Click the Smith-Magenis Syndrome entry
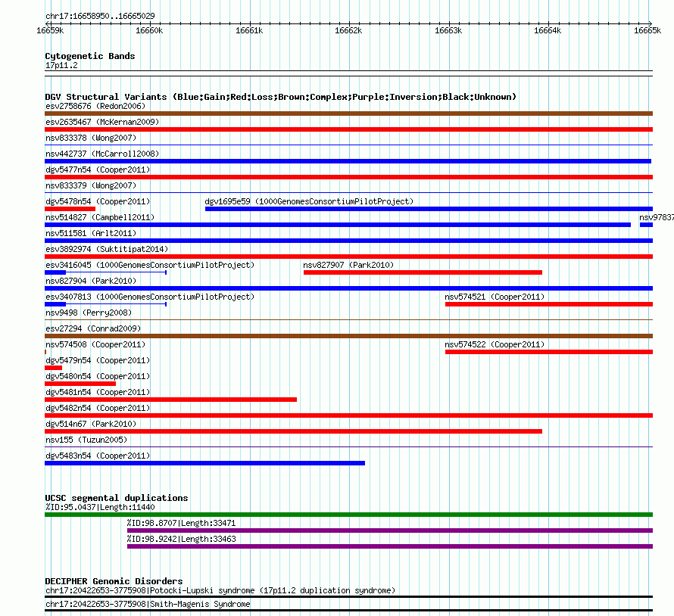Image resolution: width=674 pixels, height=616 pixels. (x=148, y=605)
